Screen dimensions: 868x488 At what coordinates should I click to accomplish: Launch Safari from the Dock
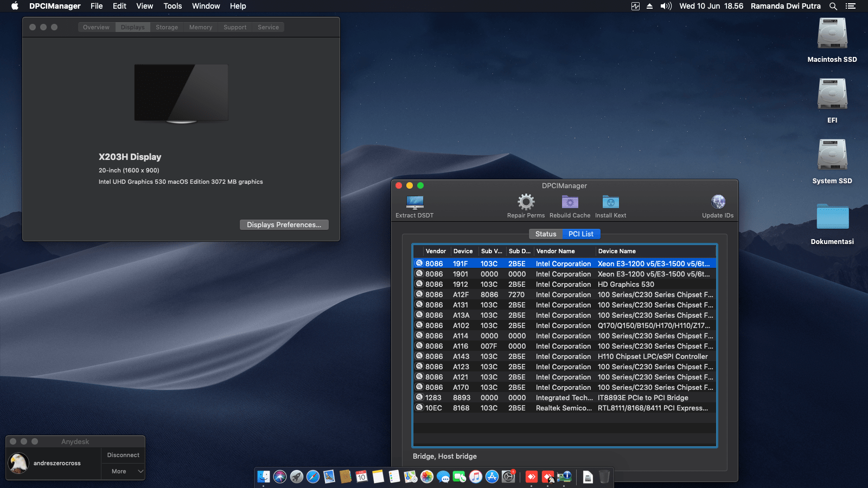click(x=313, y=477)
